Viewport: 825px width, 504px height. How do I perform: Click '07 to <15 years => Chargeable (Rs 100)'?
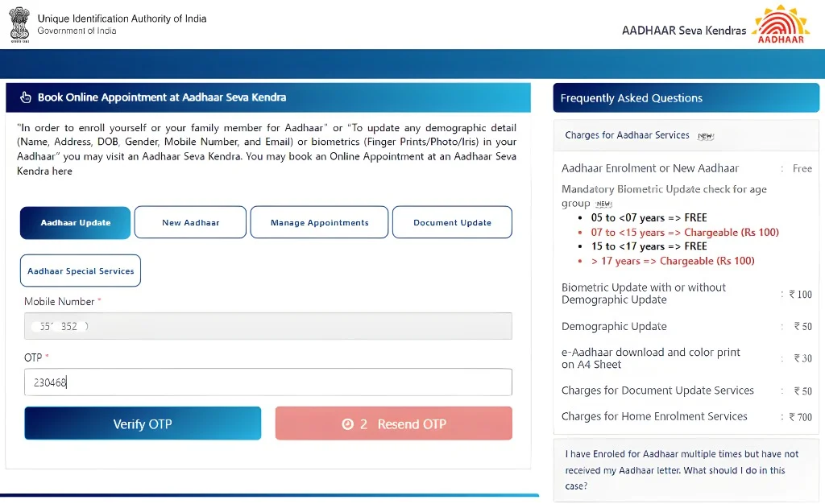pyautogui.click(x=685, y=233)
